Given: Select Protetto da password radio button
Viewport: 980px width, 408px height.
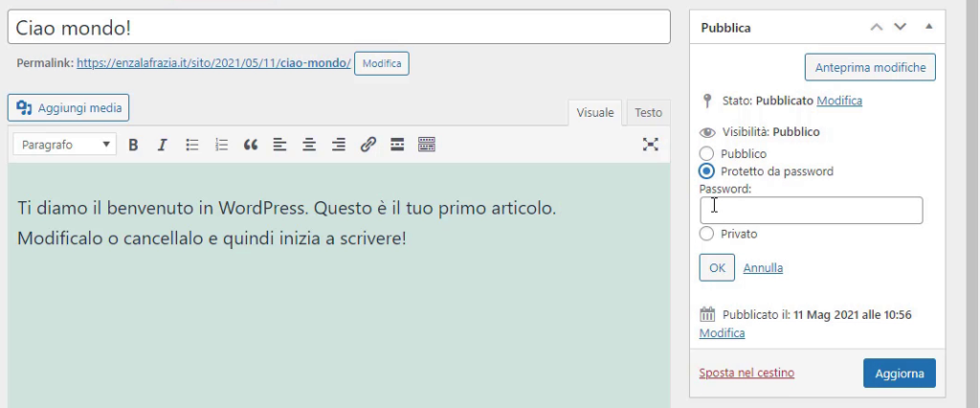Looking at the screenshot, I should coord(707,171).
